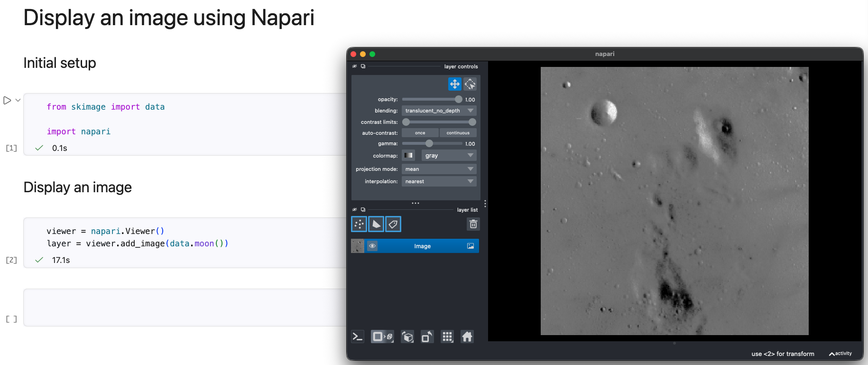Screen dimensions: 868x365
Task: Click the gamma slider handle
Action: click(x=429, y=143)
